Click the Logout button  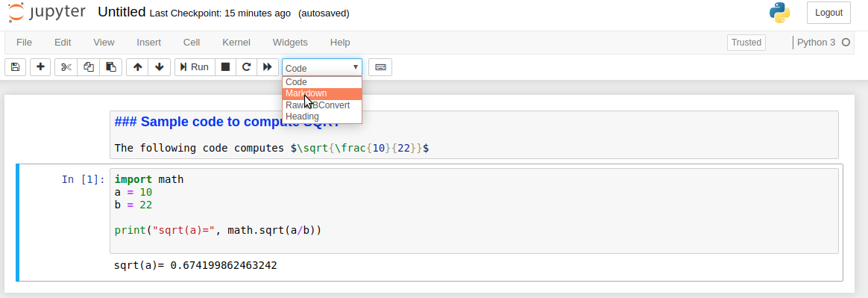828,13
